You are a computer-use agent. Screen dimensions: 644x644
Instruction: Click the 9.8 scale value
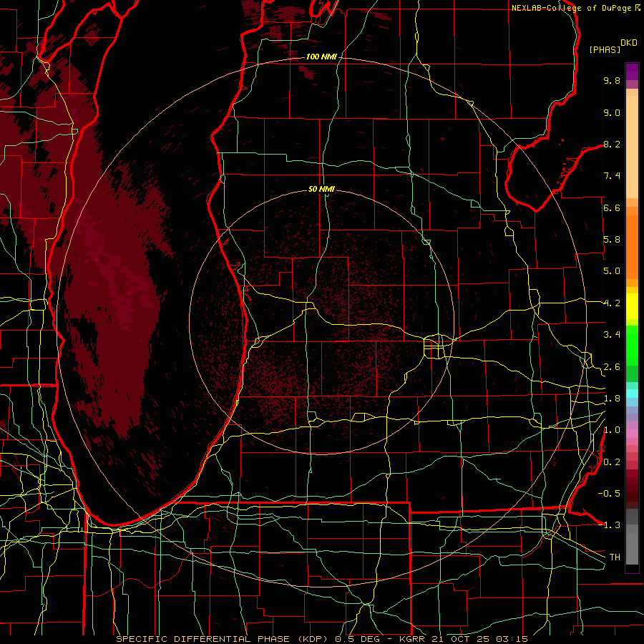pyautogui.click(x=612, y=81)
